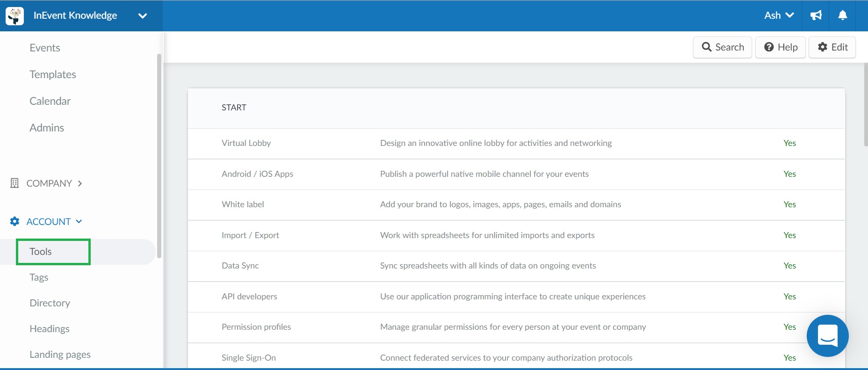Screen dimensions: 868x370
Task: Click the sidebar vertical scrollbar
Action: coord(159,156)
